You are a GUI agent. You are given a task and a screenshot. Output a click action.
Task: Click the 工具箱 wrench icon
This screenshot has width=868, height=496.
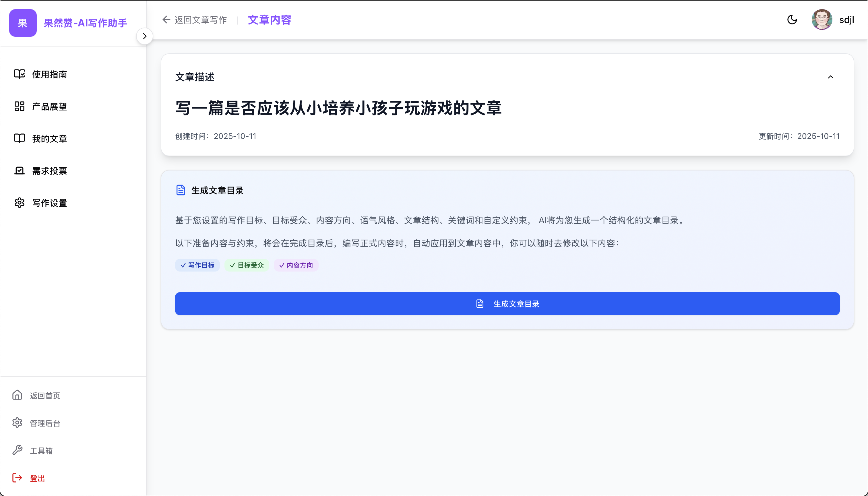(x=18, y=450)
